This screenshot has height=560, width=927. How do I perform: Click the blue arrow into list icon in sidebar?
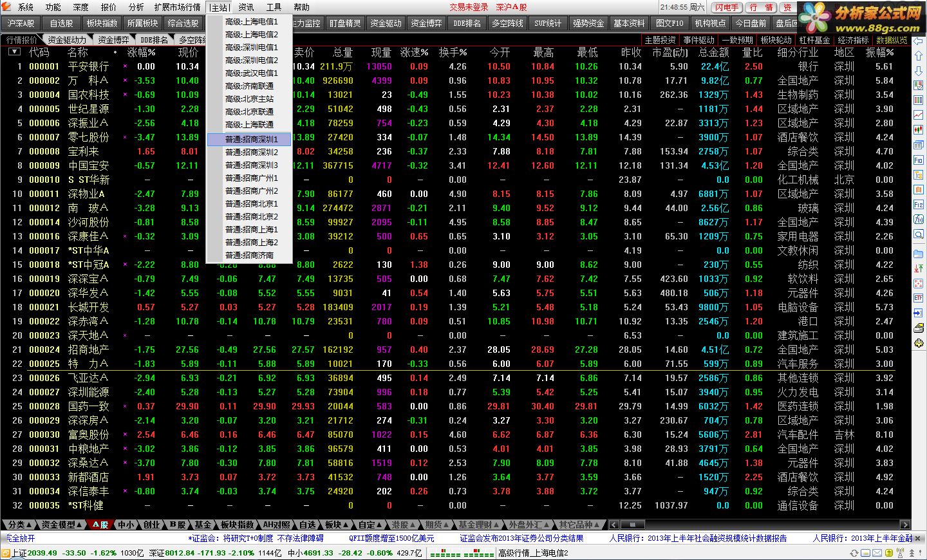918,312
